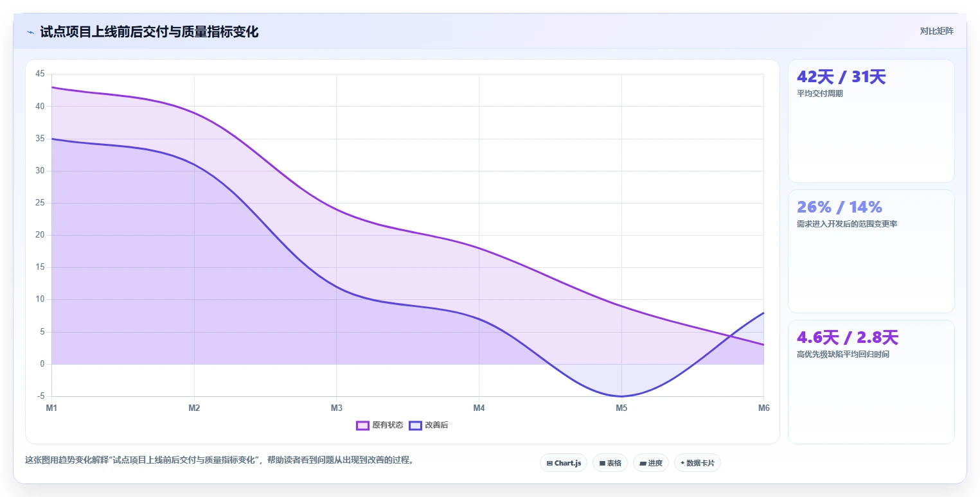This screenshot has width=980, height=497.
Task: Click the chart description caption below
Action: pyautogui.click(x=219, y=460)
